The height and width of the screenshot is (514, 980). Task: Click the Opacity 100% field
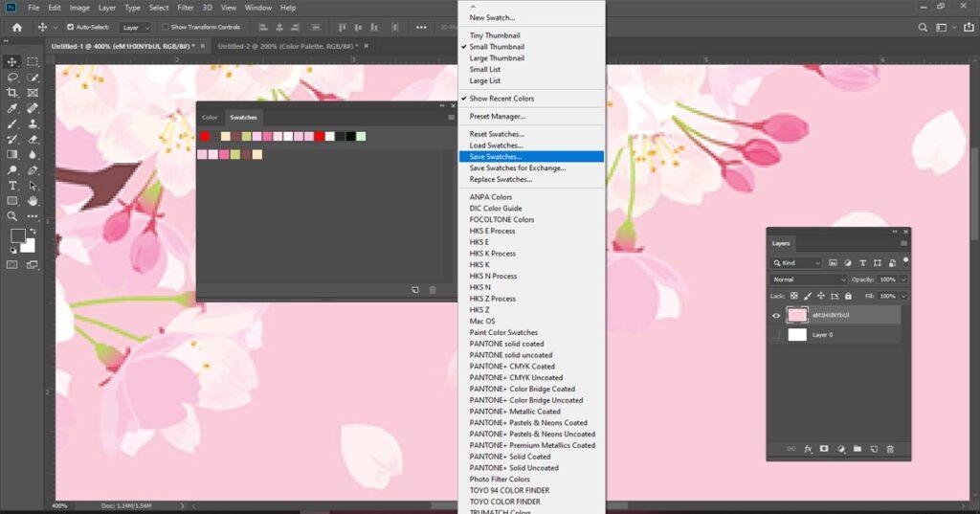887,279
